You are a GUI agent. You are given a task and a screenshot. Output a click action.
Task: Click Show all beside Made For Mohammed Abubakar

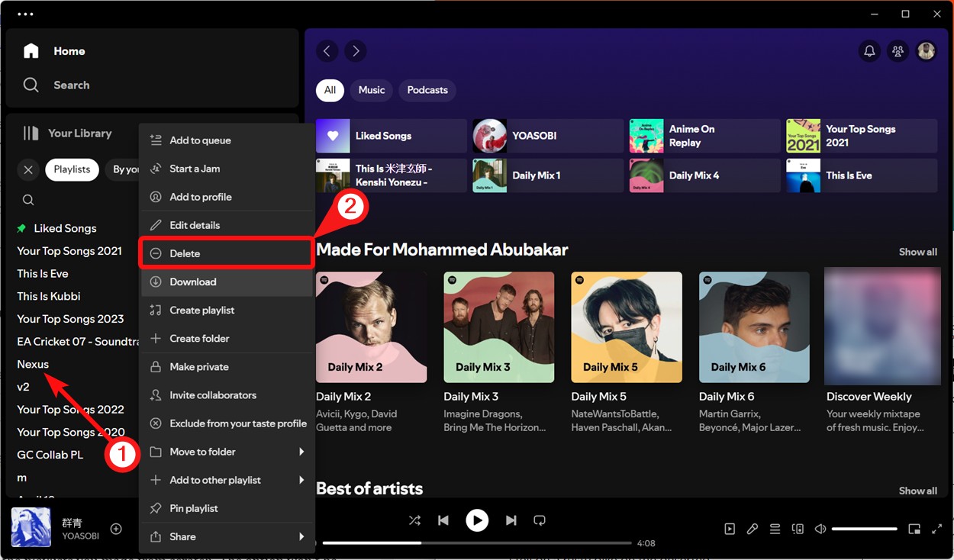pyautogui.click(x=917, y=252)
